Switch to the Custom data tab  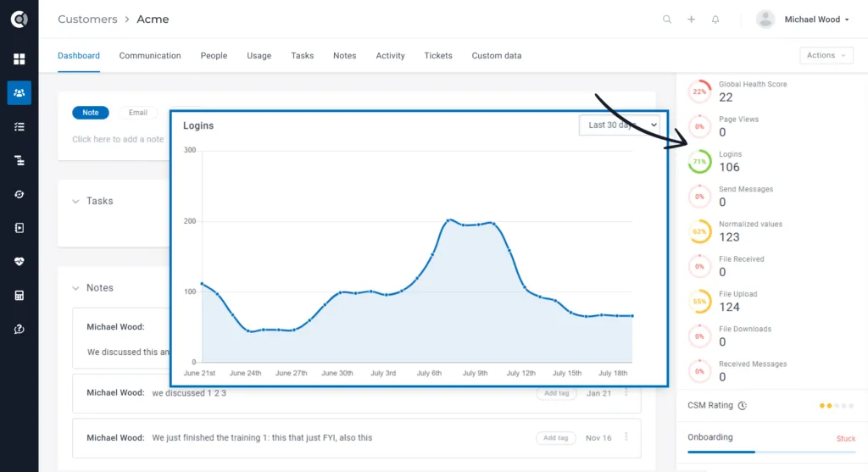tap(497, 55)
